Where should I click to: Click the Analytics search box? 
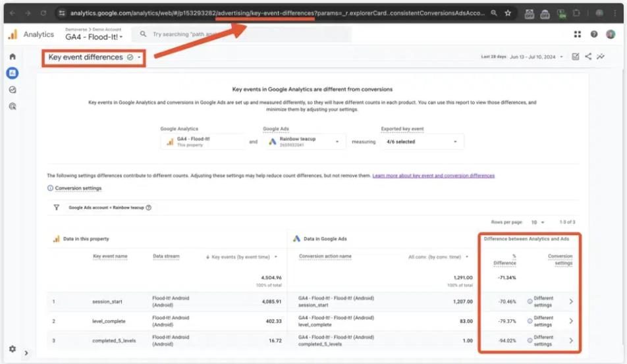point(242,34)
